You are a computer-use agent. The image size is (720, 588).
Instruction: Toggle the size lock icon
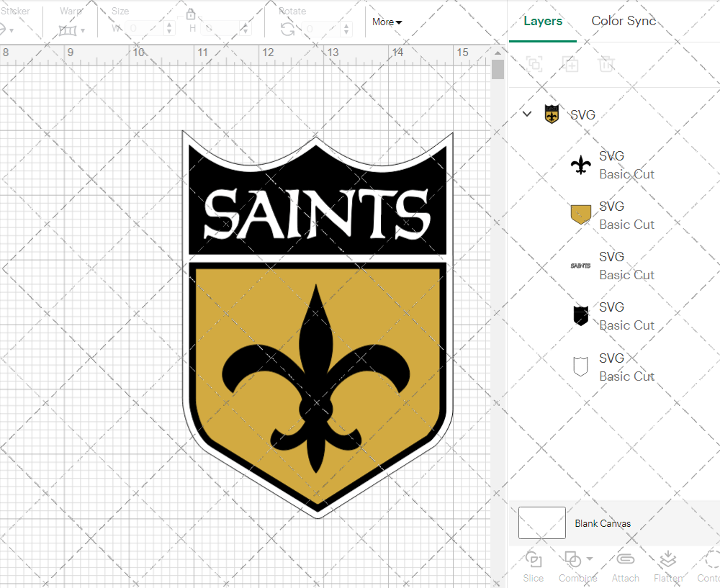[x=191, y=14]
